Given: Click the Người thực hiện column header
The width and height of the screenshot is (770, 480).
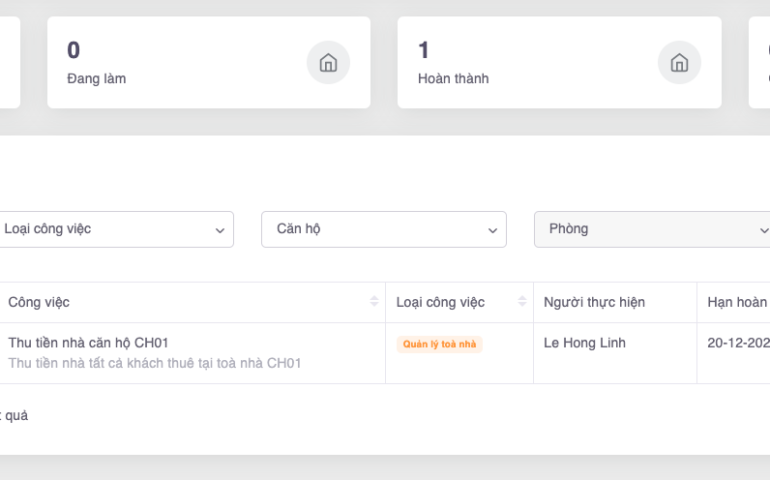Looking at the screenshot, I should click(594, 302).
